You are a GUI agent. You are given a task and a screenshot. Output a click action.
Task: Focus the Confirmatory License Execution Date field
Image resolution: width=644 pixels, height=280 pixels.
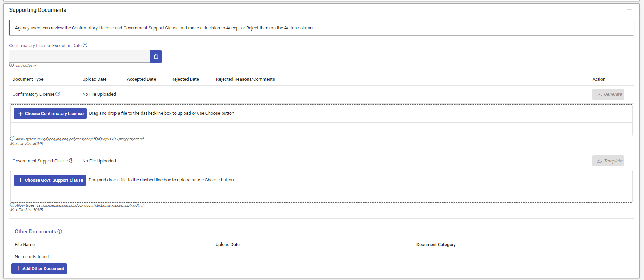pos(80,56)
